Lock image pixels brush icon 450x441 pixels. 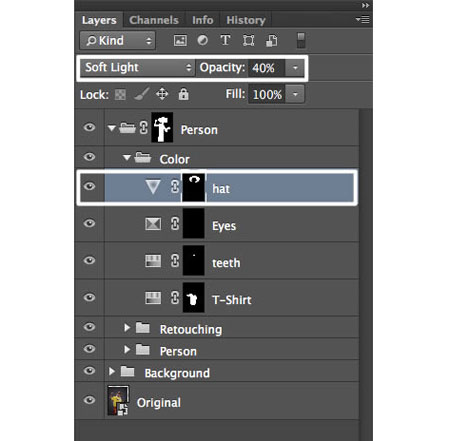click(141, 94)
